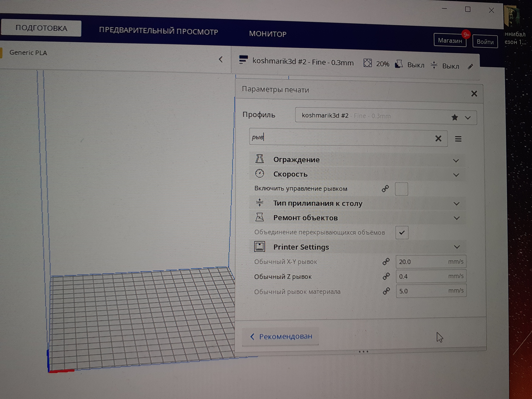The width and height of the screenshot is (532, 399).
Task: Clear the settings search field with X
Action: tap(438, 138)
